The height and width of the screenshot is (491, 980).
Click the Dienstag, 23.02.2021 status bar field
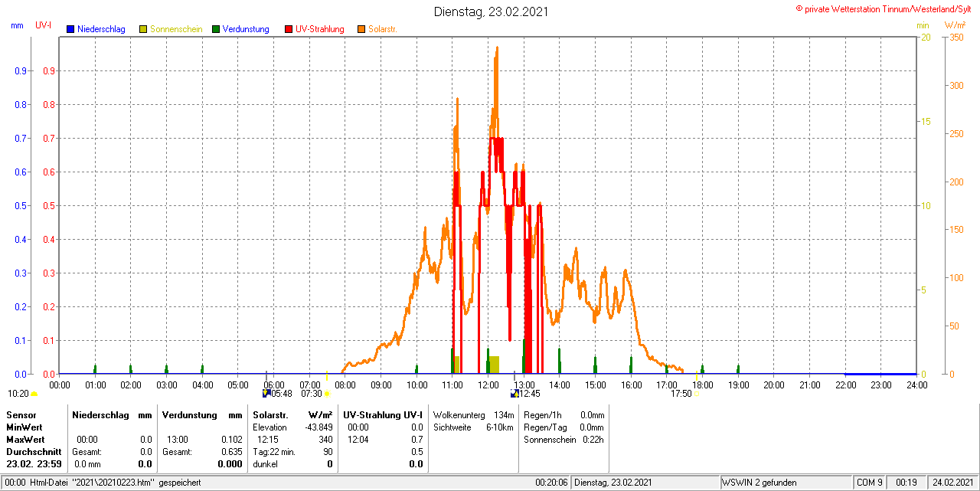(645, 483)
